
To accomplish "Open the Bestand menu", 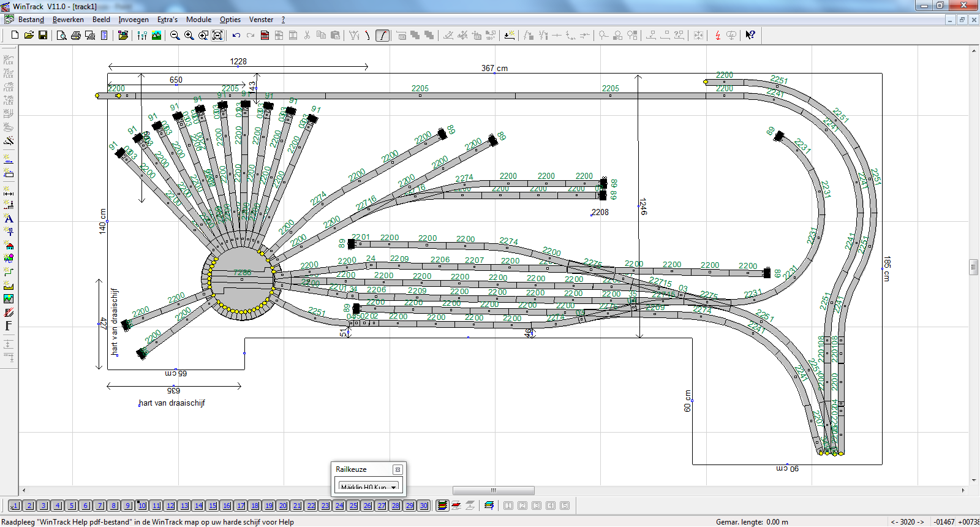I will click(31, 20).
